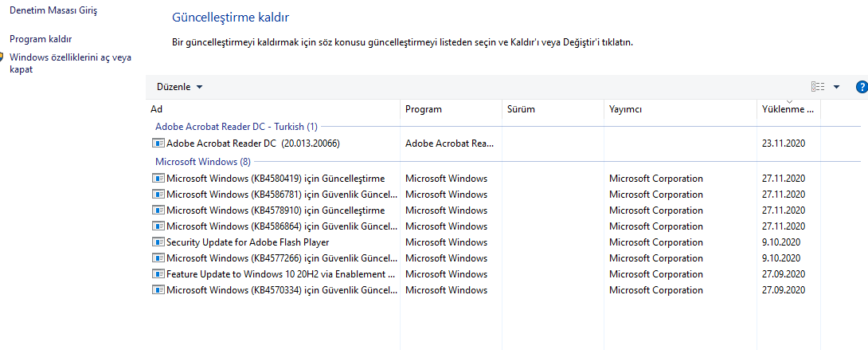Sort by the Yüklenme date column header
The width and height of the screenshot is (868, 350).
coord(787,109)
